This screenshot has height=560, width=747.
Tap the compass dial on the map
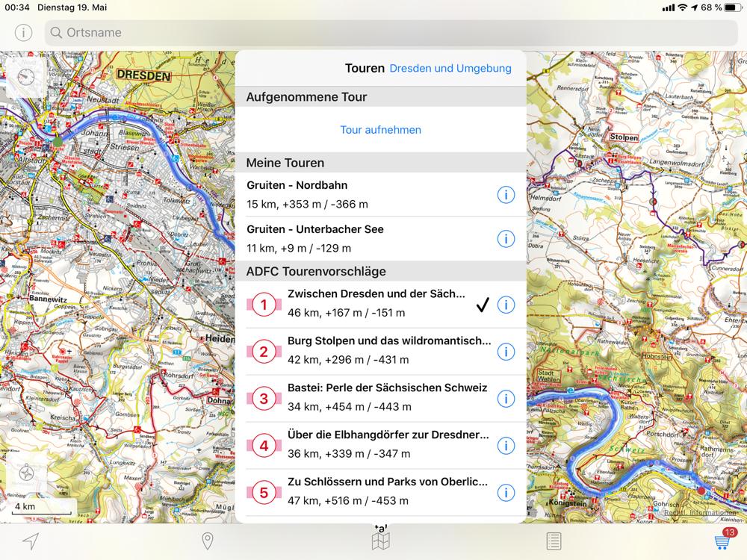[25, 77]
